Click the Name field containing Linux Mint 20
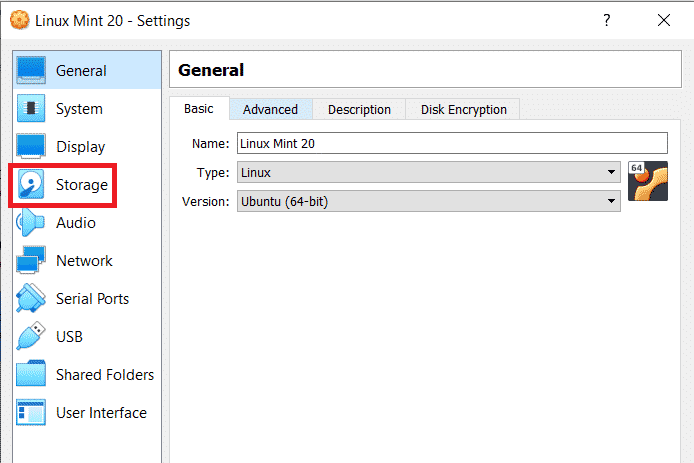 451,144
